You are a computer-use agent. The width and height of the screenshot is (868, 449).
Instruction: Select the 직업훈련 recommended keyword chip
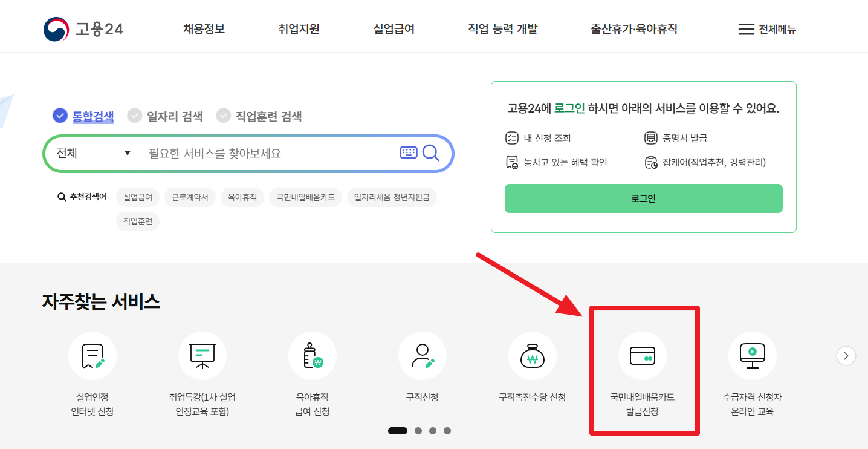coord(138,221)
